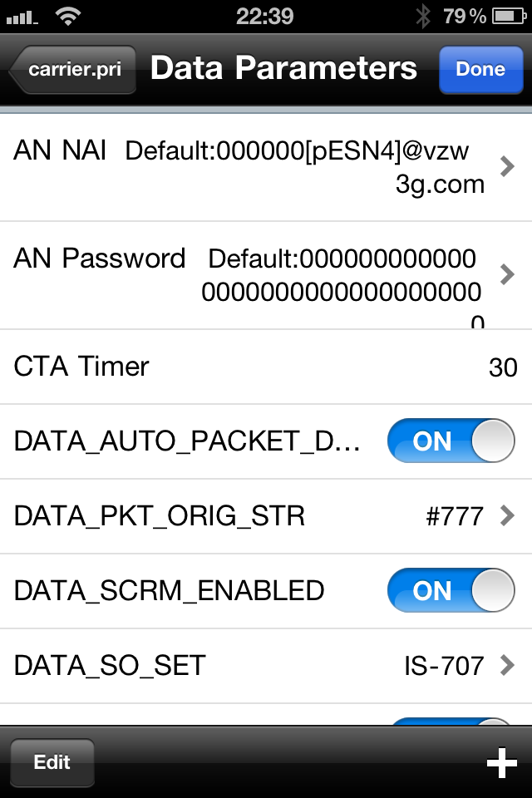Tap the Edit button
Image resolution: width=532 pixels, height=798 pixels.
tap(52, 762)
